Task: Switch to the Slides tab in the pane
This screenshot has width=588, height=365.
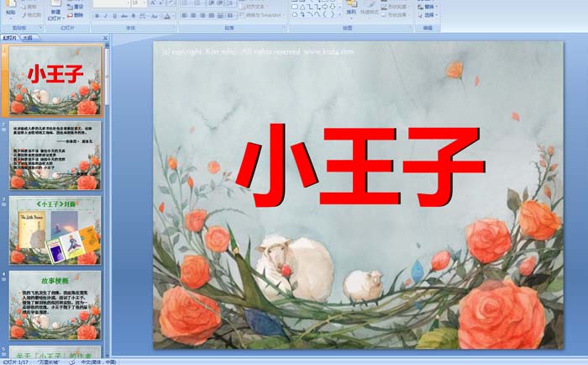Action: point(10,38)
